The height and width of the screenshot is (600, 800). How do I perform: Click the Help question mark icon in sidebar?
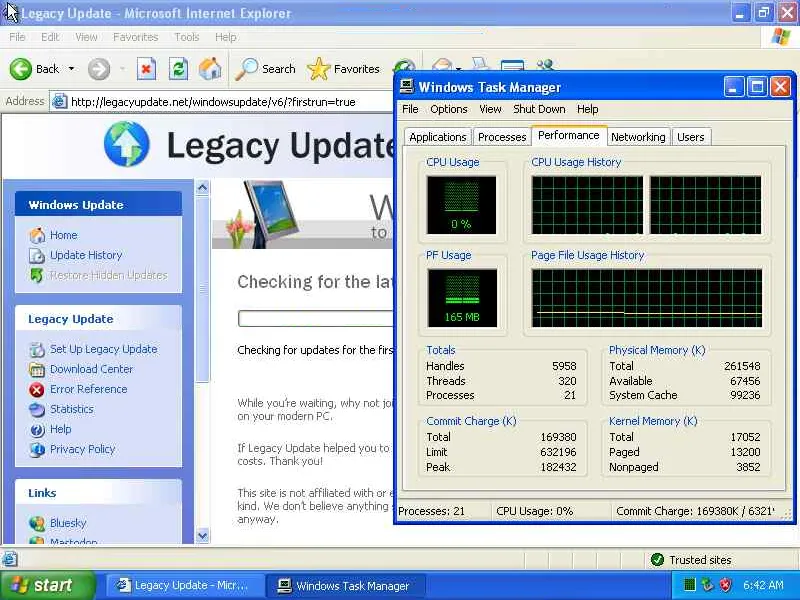[x=37, y=430]
